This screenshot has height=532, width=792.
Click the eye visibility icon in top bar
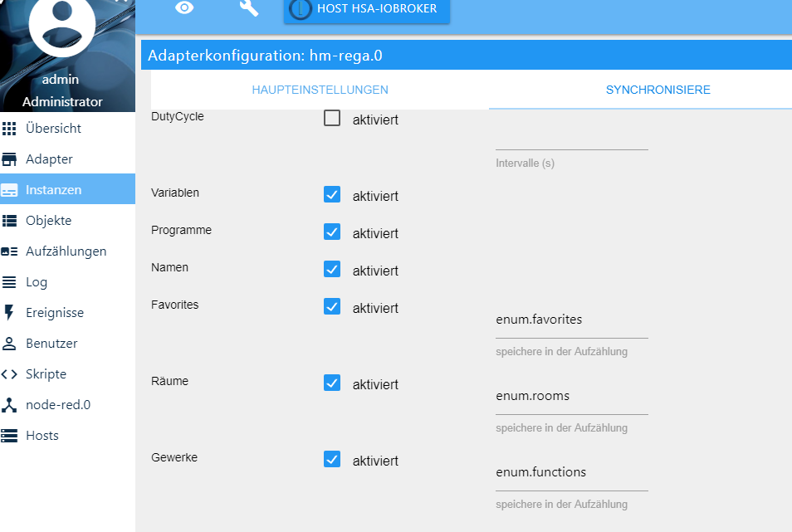(x=184, y=7)
